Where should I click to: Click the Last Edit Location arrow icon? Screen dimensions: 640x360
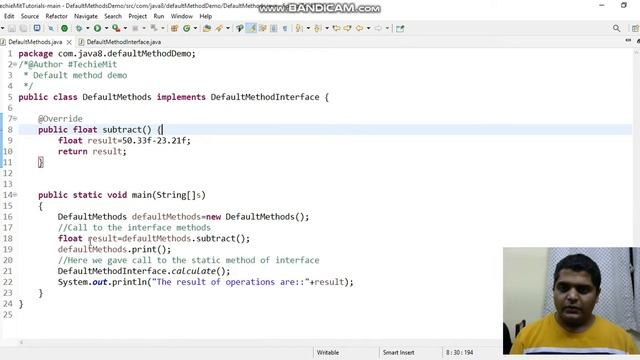coord(336,28)
